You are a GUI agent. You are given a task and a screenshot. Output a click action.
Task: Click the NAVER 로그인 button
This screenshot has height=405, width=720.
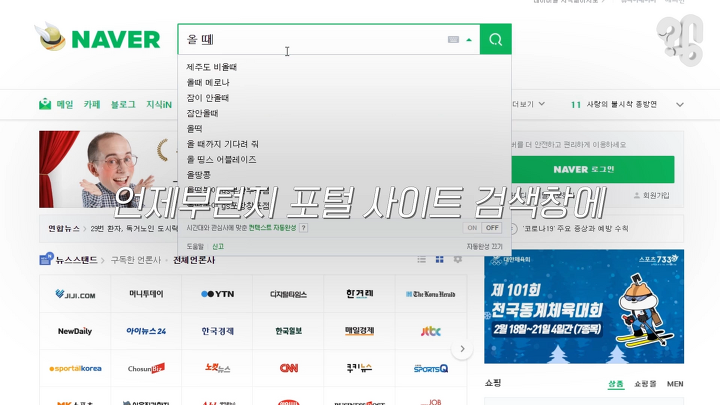[592, 169]
